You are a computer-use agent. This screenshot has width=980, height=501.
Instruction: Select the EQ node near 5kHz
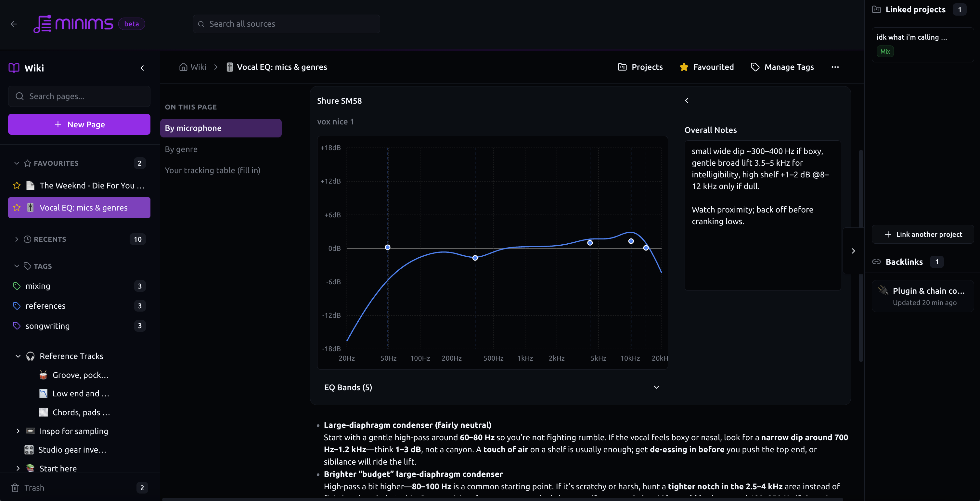coord(590,243)
